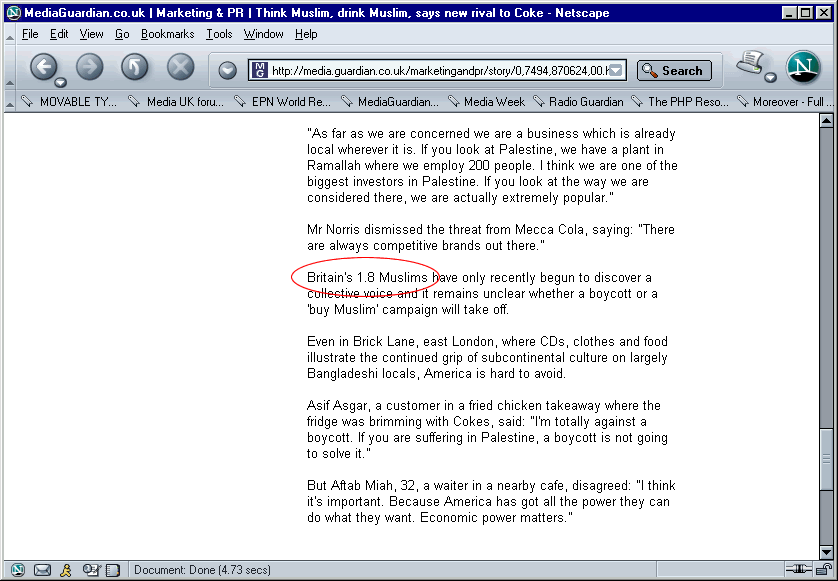The height and width of the screenshot is (581, 838).
Task: Open the Help menu
Action: click(306, 34)
